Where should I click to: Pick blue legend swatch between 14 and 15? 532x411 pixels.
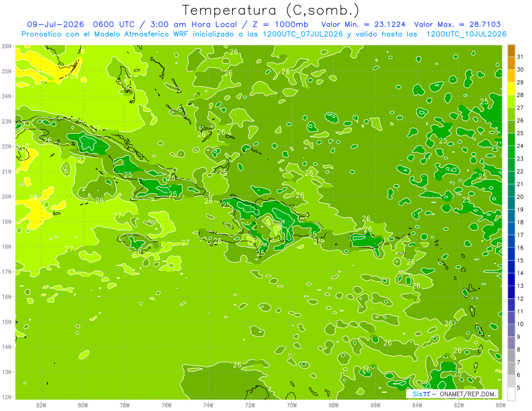(x=511, y=266)
